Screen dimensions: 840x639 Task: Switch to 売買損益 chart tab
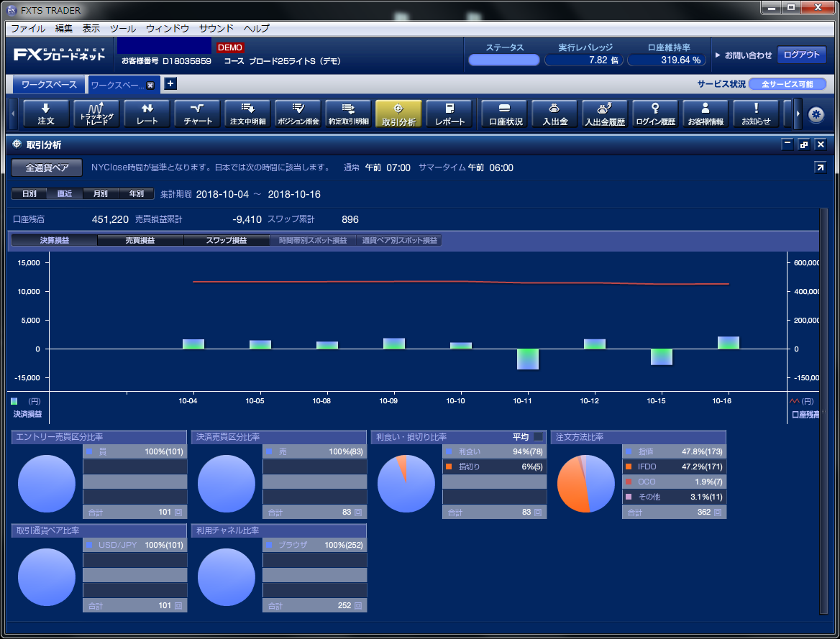(x=140, y=241)
